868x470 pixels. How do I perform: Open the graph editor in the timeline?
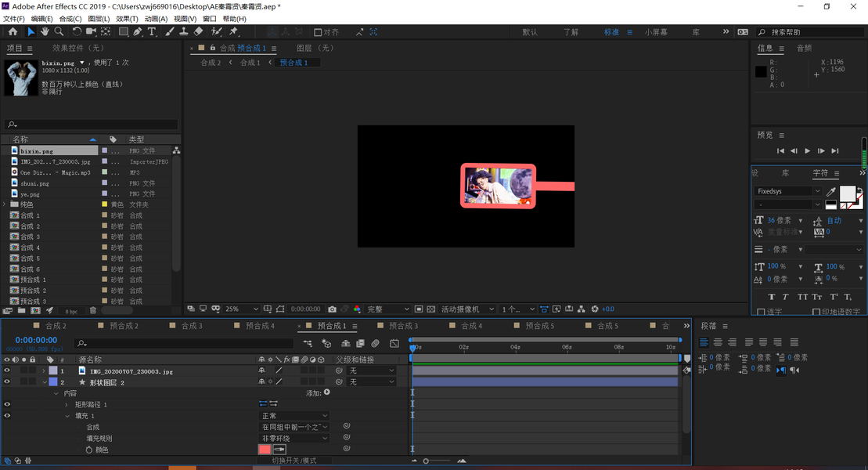coord(394,344)
